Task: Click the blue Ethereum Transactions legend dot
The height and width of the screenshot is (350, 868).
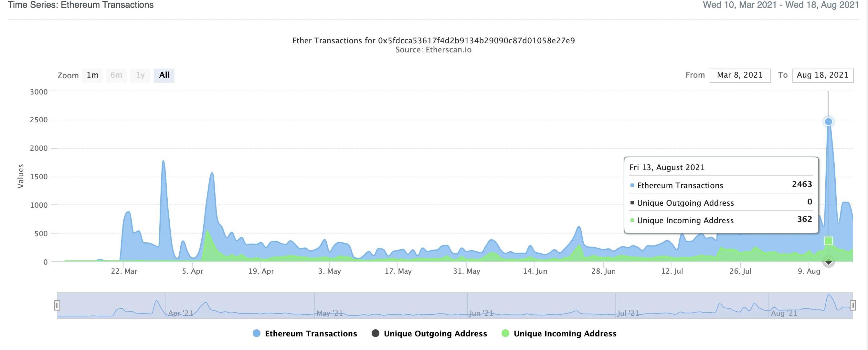Action: pyautogui.click(x=256, y=334)
